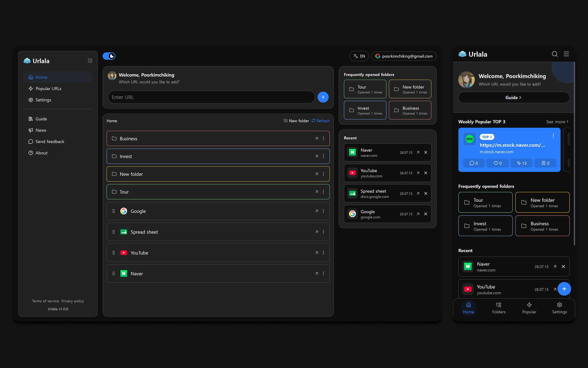
Task: Click the Guide button in mobile view
Action: (x=514, y=98)
